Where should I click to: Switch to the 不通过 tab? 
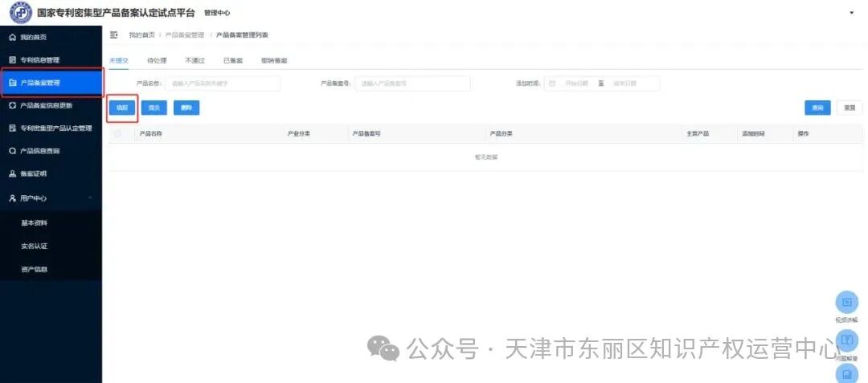coord(194,60)
